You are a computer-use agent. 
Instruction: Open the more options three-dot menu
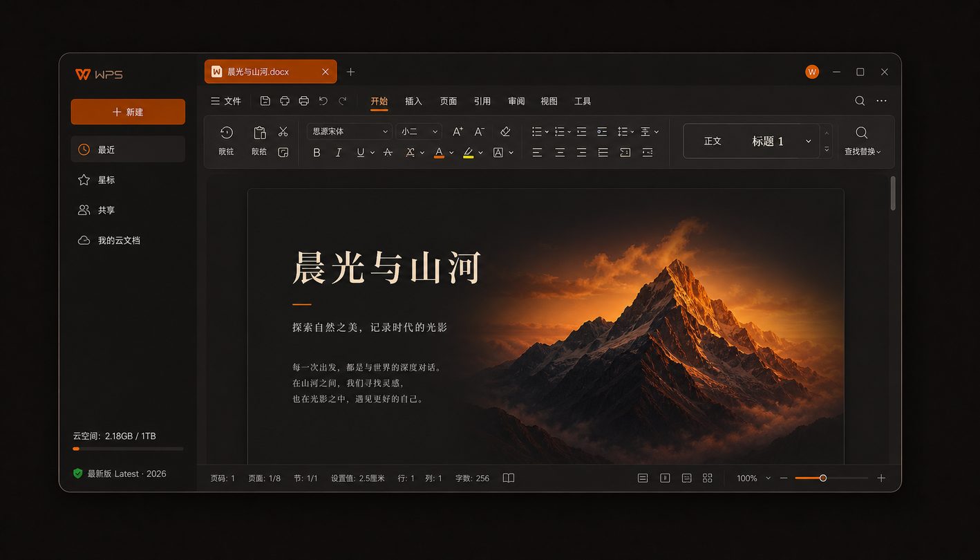pos(881,101)
